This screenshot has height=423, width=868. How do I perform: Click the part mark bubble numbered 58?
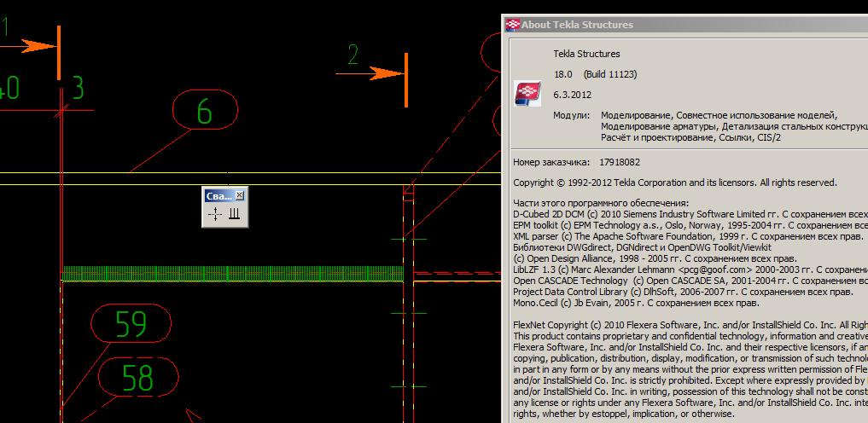click(137, 376)
